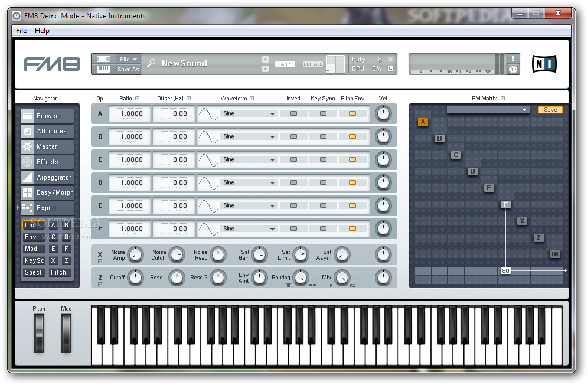This screenshot has height=385, width=588.
Task: Select operator B in FM Matrix
Action: pos(439,138)
